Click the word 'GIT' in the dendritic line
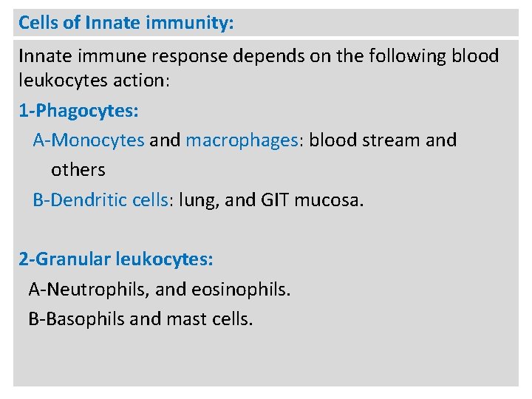The height and width of the screenshot is (399, 532). 274,199
